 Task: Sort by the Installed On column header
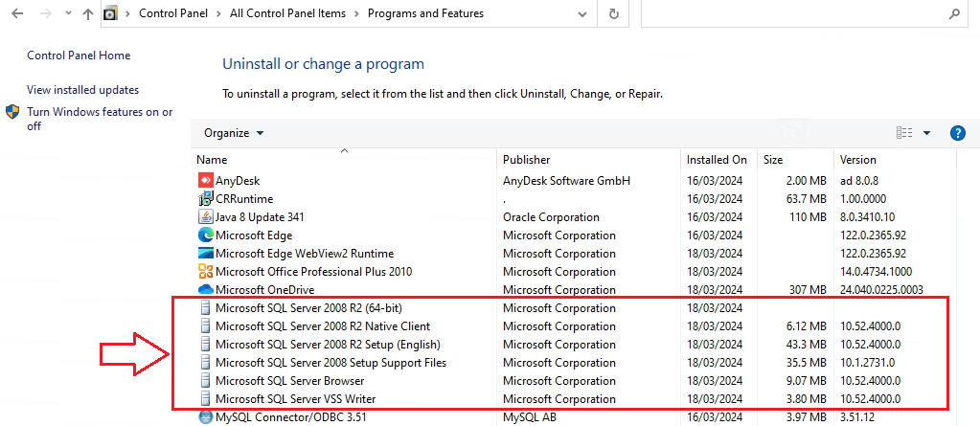coord(718,160)
